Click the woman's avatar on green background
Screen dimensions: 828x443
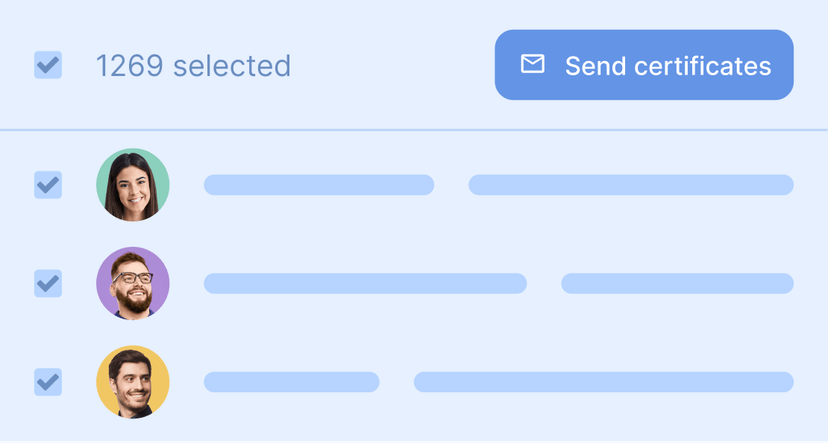133,185
